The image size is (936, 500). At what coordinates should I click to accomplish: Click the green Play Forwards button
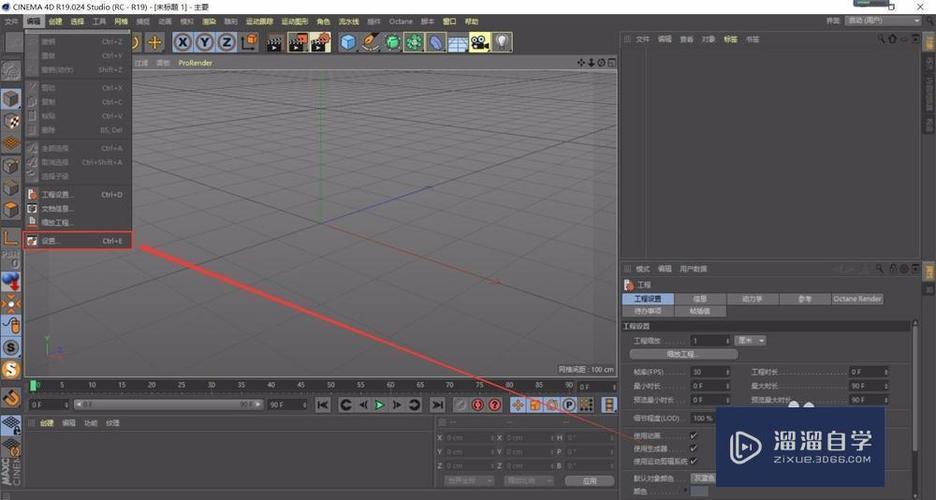[380, 405]
